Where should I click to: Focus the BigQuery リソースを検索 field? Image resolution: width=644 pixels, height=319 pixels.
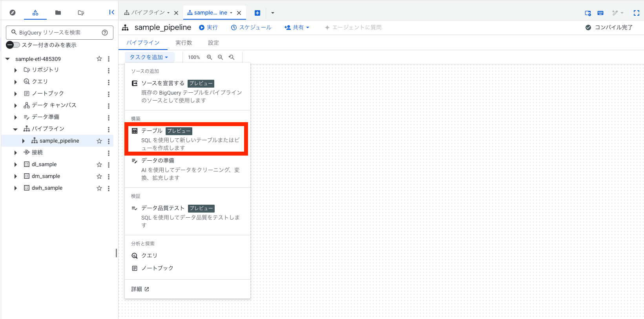[x=59, y=33]
